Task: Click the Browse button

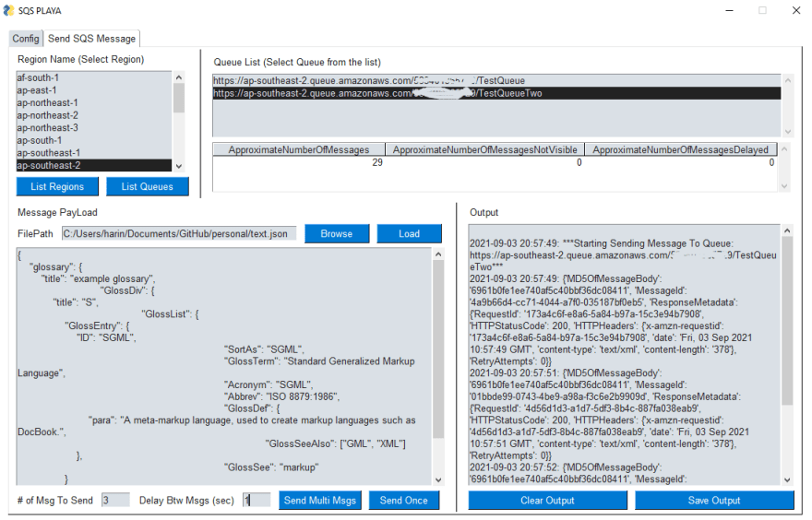Action: click(337, 233)
